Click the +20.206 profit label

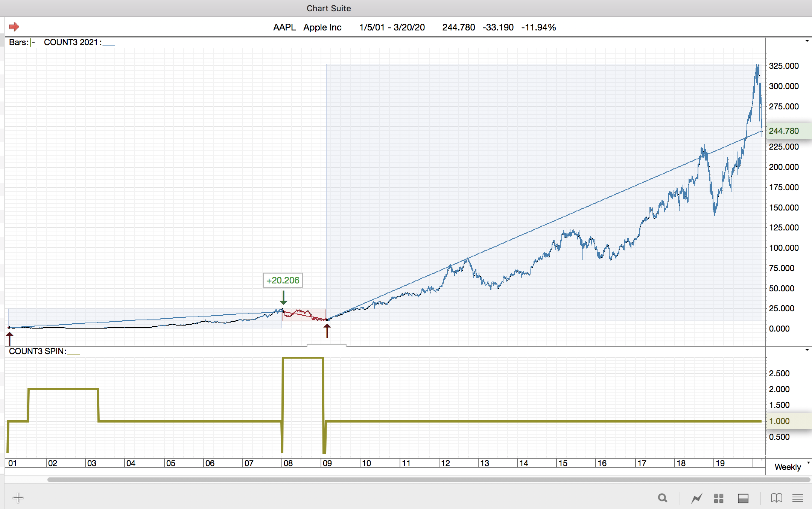click(x=283, y=280)
